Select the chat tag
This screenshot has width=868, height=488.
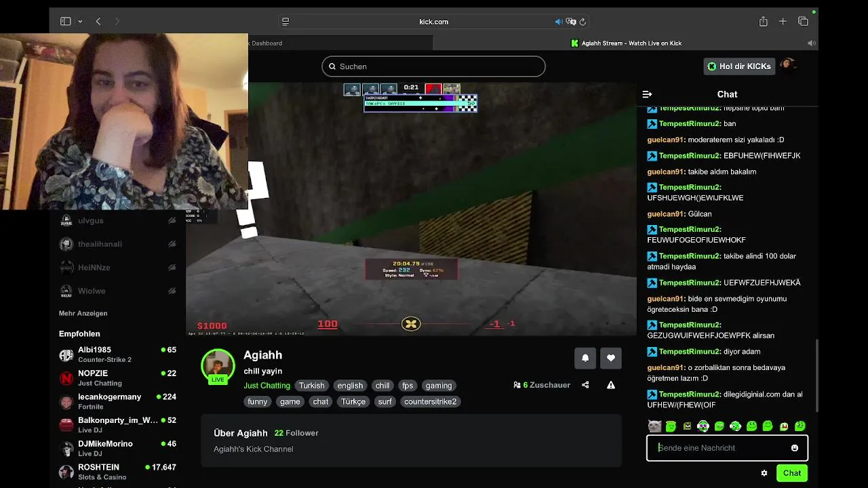(321, 402)
